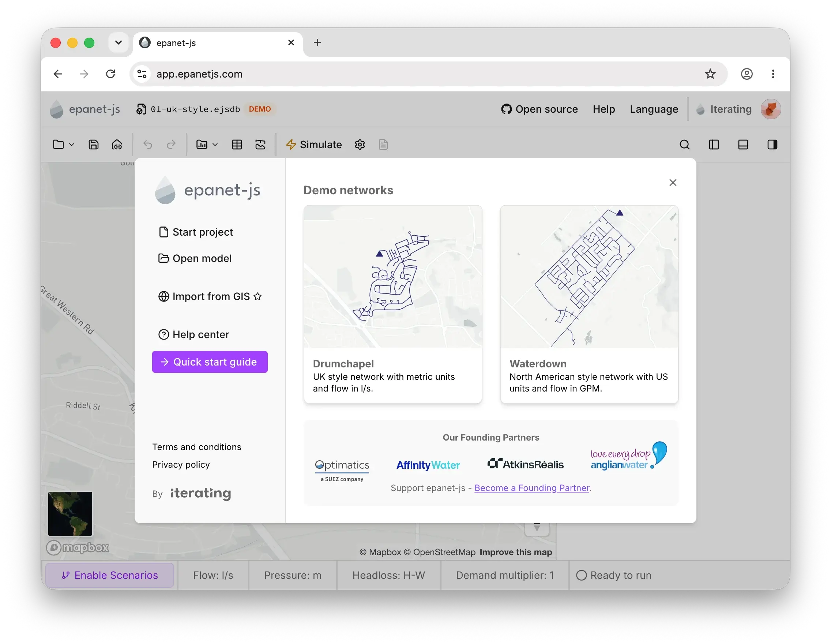Click Open model
The image size is (831, 644).
[195, 258]
